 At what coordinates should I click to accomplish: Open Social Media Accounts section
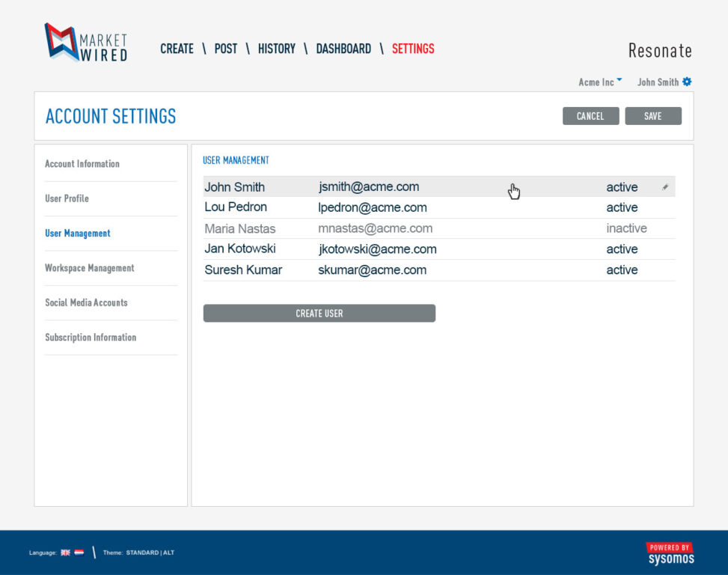86,302
